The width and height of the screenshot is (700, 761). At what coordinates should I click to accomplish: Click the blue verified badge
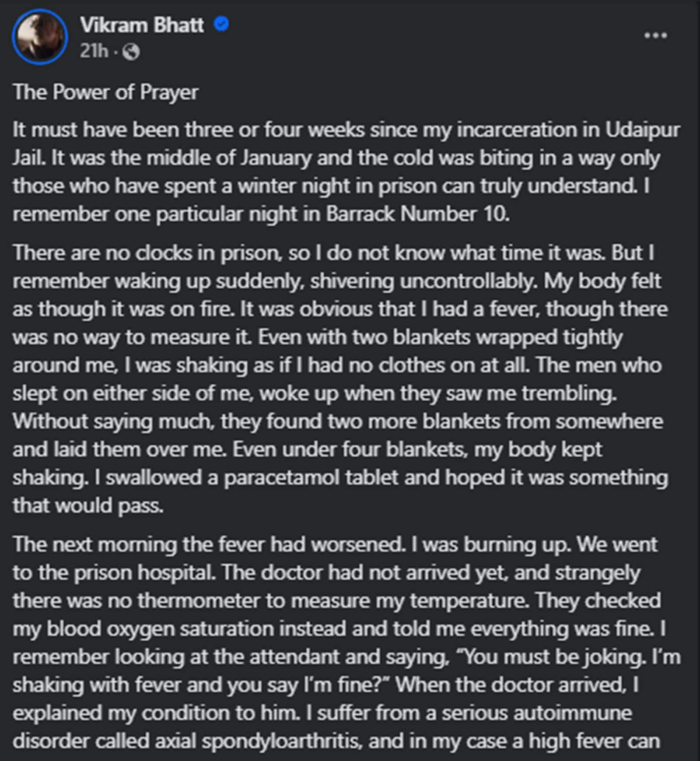(x=221, y=25)
